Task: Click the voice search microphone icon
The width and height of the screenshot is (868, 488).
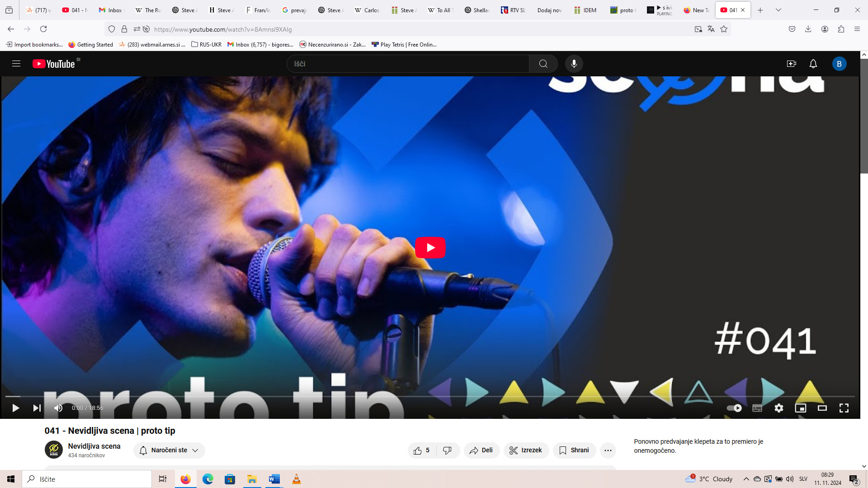Action: pos(574,64)
